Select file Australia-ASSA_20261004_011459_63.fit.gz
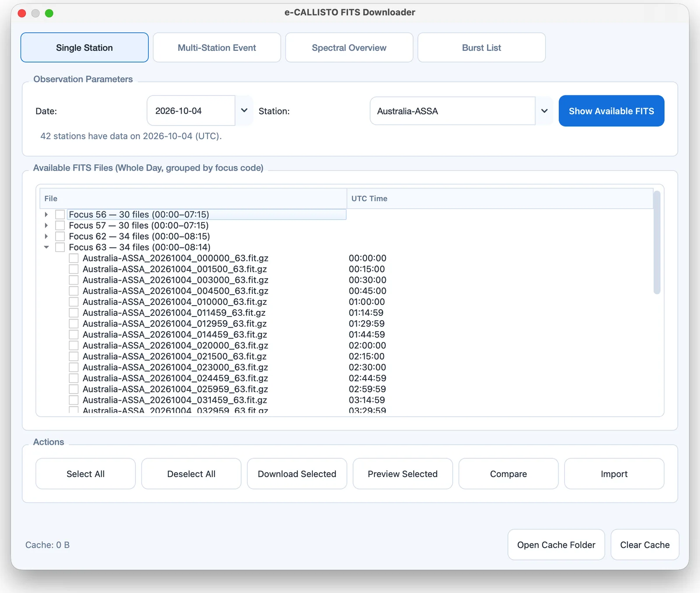This screenshot has height=593, width=700. 174,313
